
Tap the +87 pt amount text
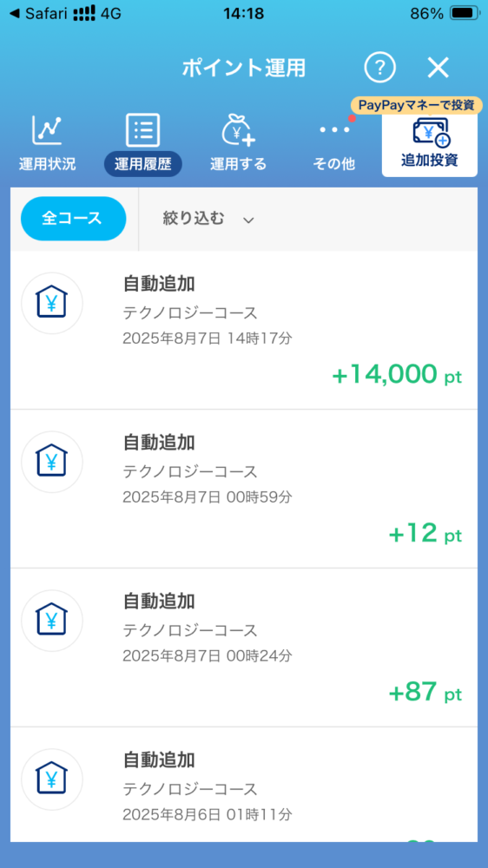coord(425,693)
